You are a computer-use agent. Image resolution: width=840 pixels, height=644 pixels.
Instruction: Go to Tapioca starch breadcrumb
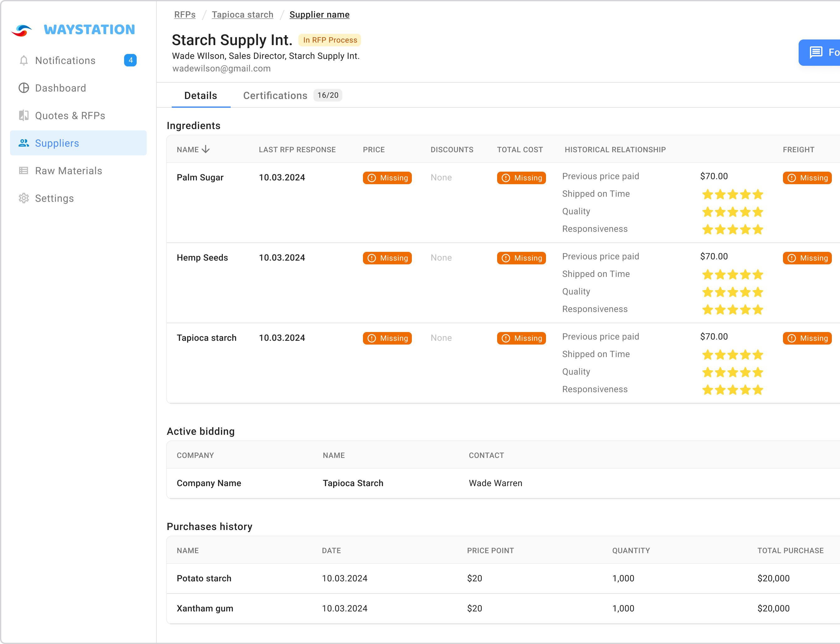tap(242, 15)
